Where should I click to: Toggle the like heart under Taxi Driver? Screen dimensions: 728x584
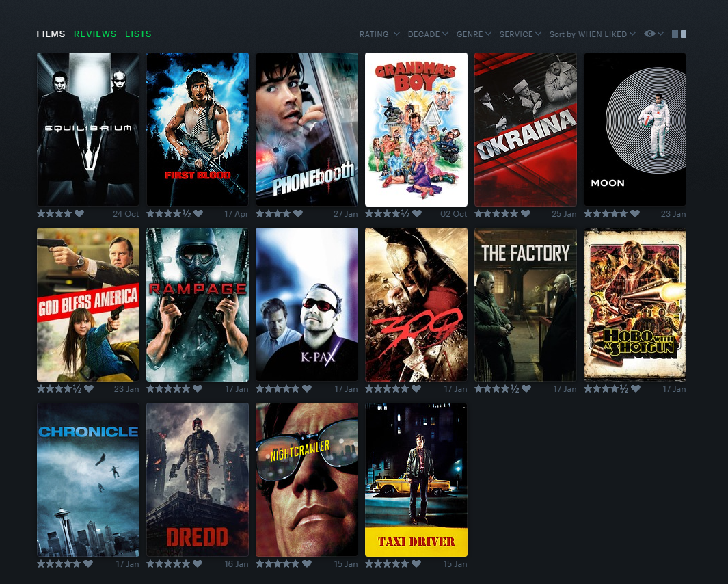(416, 563)
